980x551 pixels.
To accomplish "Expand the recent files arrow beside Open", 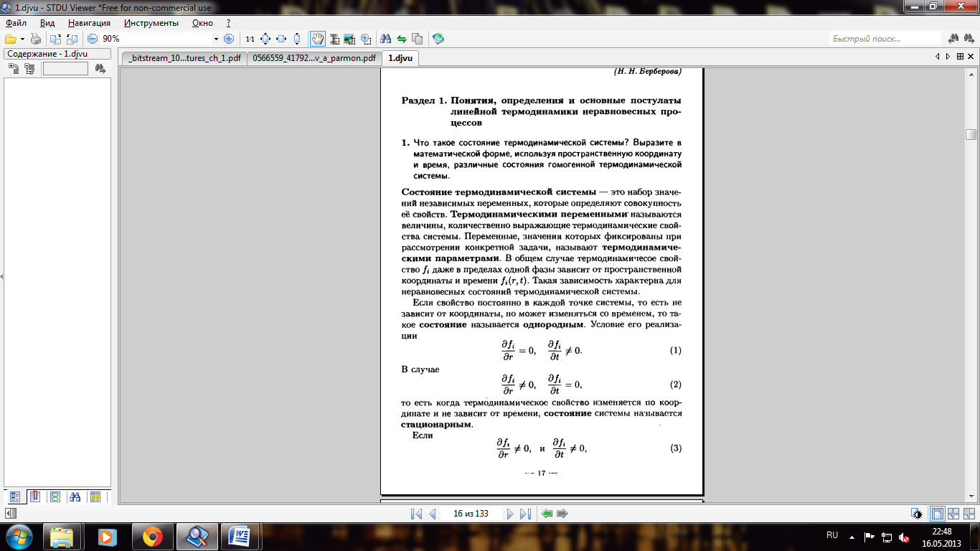I will (22, 39).
